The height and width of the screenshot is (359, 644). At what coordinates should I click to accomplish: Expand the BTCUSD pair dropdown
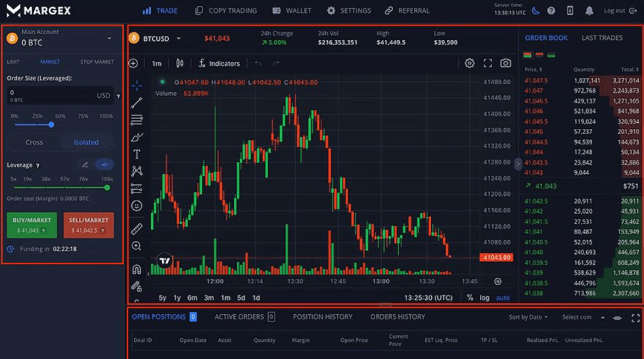click(178, 39)
